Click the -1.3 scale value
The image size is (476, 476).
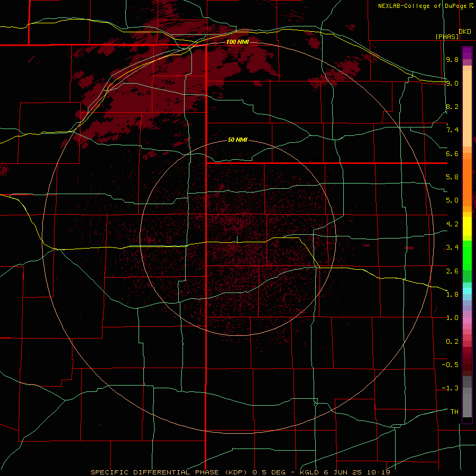click(450, 388)
